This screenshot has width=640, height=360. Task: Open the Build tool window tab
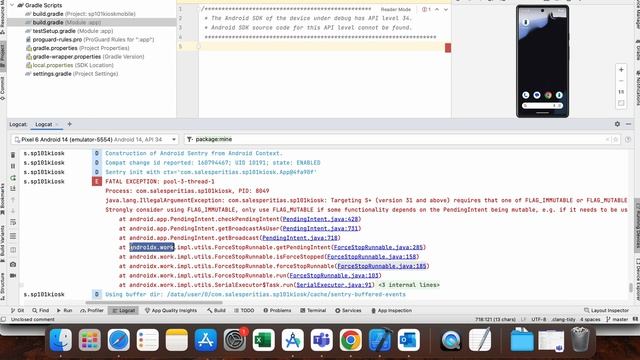[216, 311]
